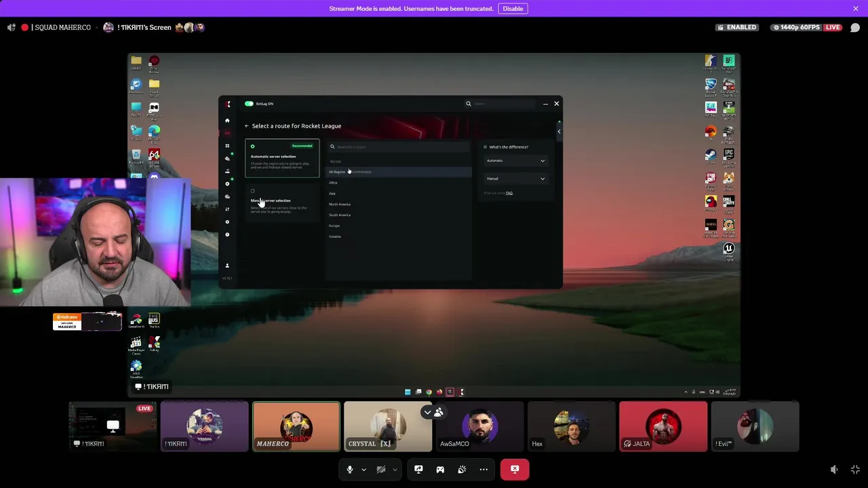Viewport: 868px width, 488px height.
Task: Choose Europe from the region list
Action: point(399,226)
